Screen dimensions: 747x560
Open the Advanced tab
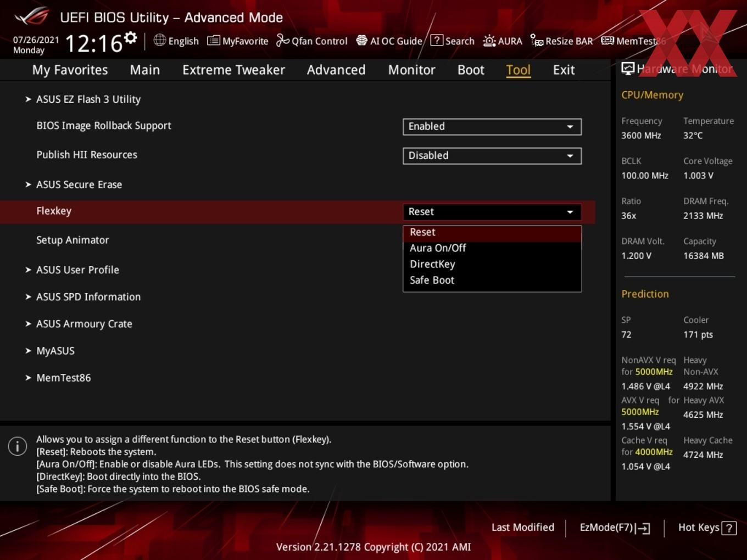tap(336, 70)
